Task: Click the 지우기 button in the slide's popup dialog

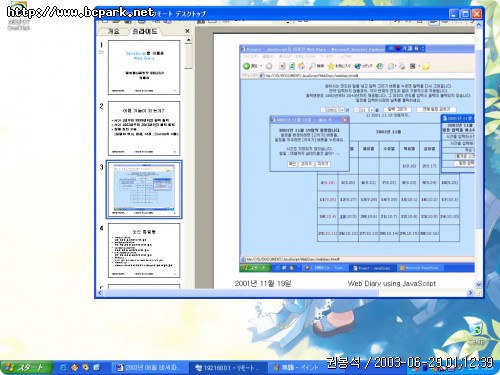Action: (x=323, y=164)
